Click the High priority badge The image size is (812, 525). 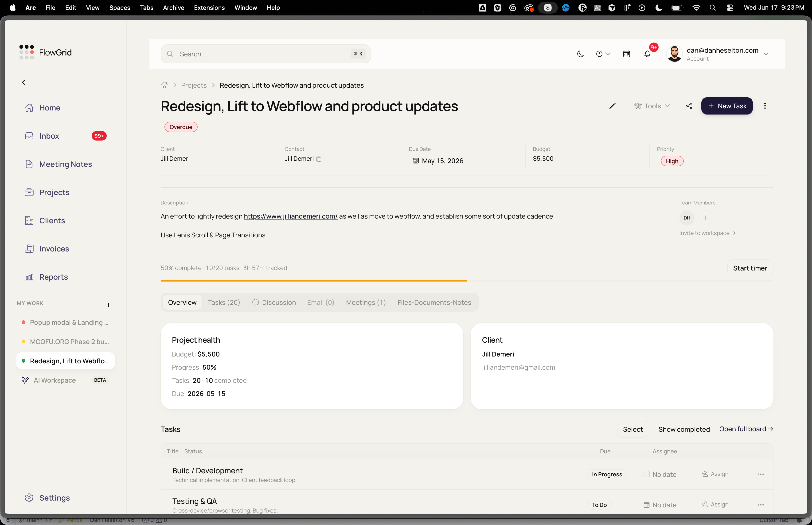[672, 161]
